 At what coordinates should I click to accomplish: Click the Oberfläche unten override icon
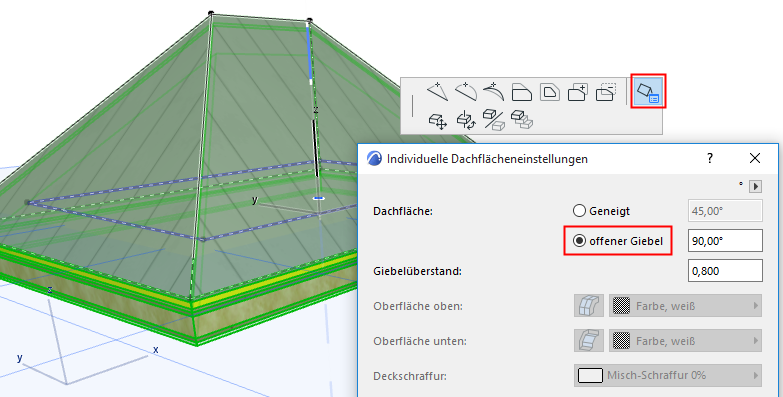589,341
